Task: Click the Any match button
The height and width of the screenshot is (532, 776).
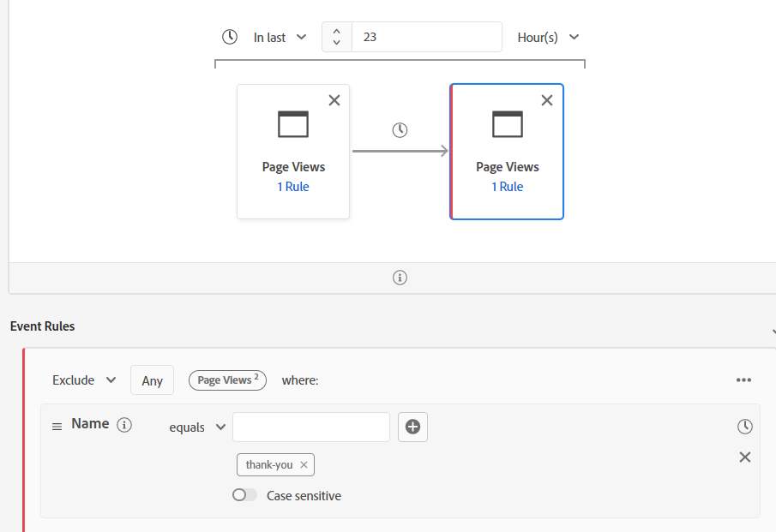Action: (x=152, y=380)
